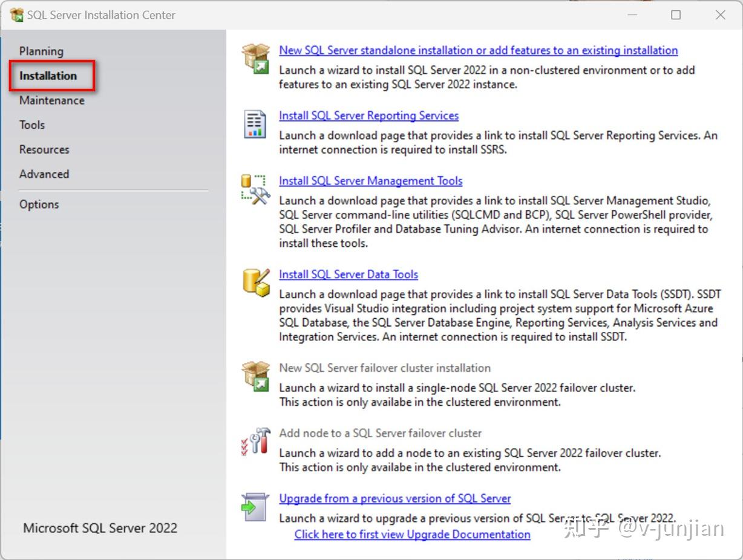This screenshot has height=560, width=743.
Task: Open the New SQL Server standalone installation link
Action: [x=477, y=50]
